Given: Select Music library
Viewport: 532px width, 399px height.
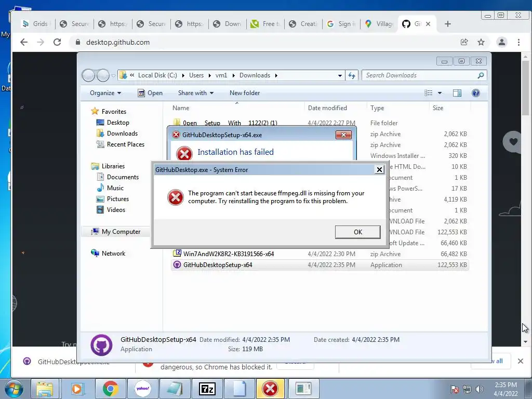Looking at the screenshot, I should [x=110, y=188].
